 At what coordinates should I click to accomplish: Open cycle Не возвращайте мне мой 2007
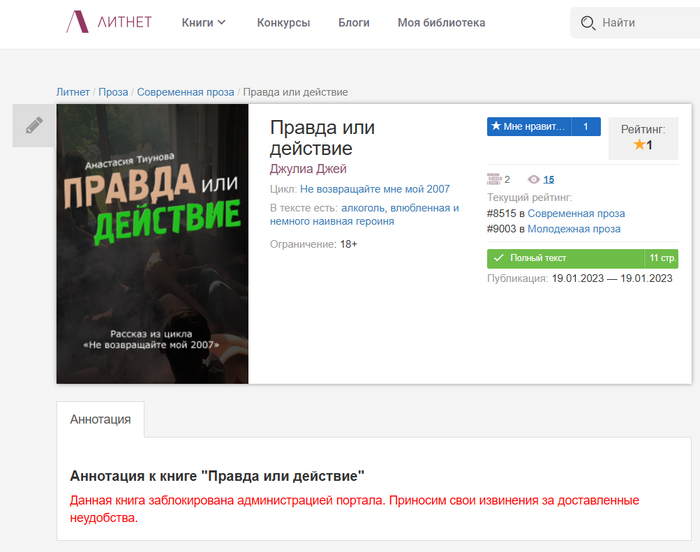(x=375, y=189)
